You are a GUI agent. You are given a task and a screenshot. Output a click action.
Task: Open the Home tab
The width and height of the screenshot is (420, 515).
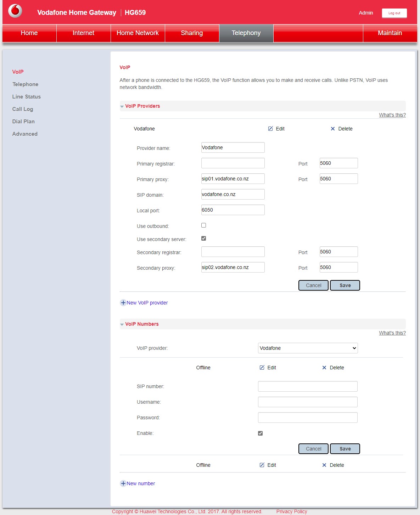coord(29,33)
